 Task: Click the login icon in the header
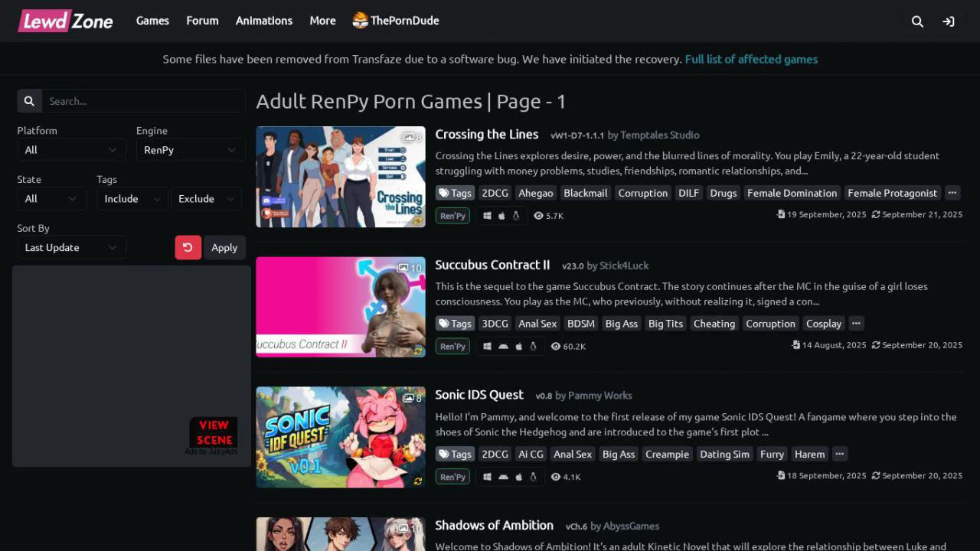tap(949, 21)
